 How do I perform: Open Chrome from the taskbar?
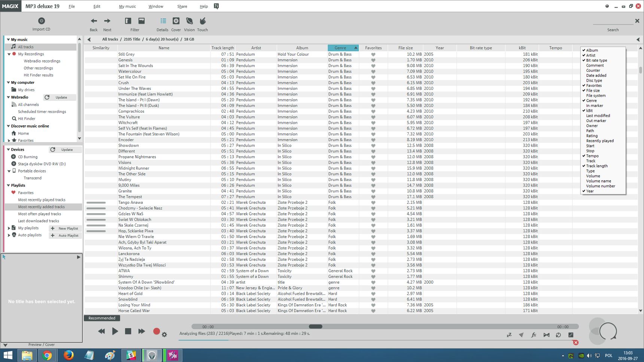47,355
